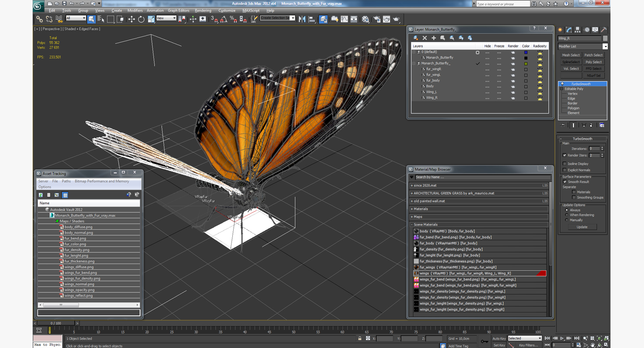The width and height of the screenshot is (644, 348).
Task: Choose the Select and Scale tool
Action: pyautogui.click(x=151, y=19)
